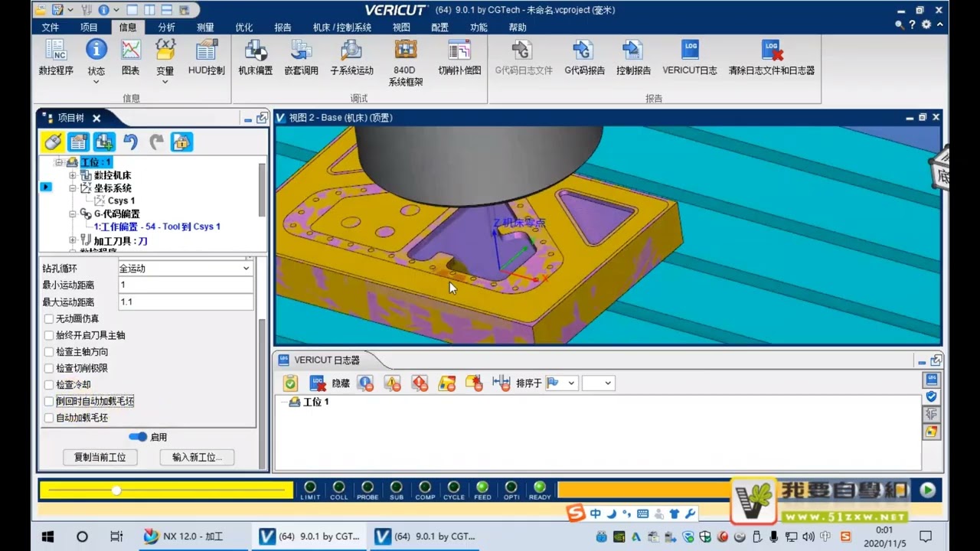Click the LOG icon on logger right sidebar
980x551 pixels.
coord(932,379)
